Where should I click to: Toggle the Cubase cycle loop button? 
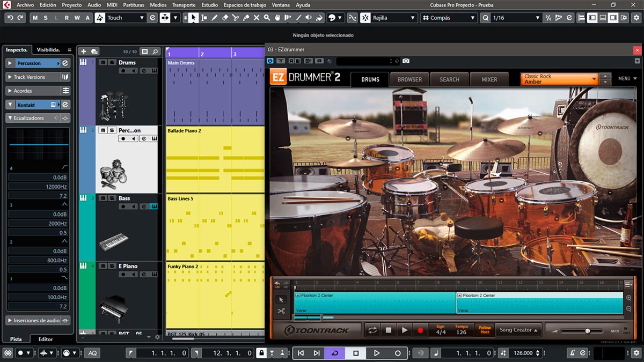point(335,353)
